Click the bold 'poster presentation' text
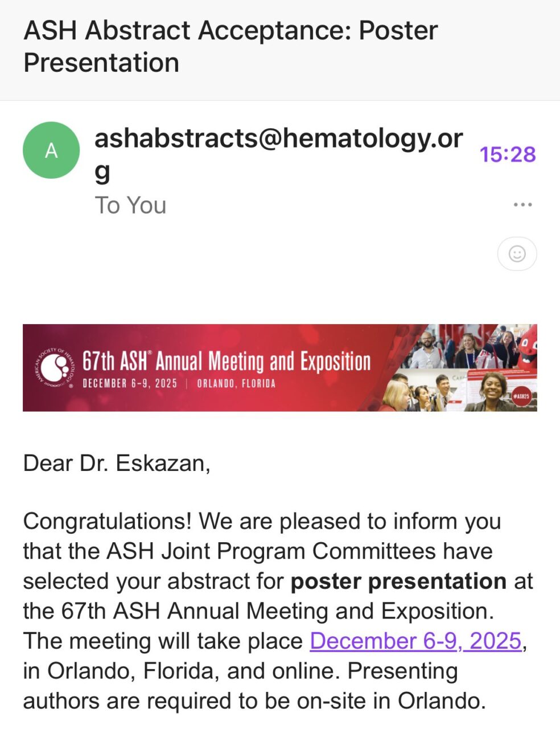 tap(398, 581)
